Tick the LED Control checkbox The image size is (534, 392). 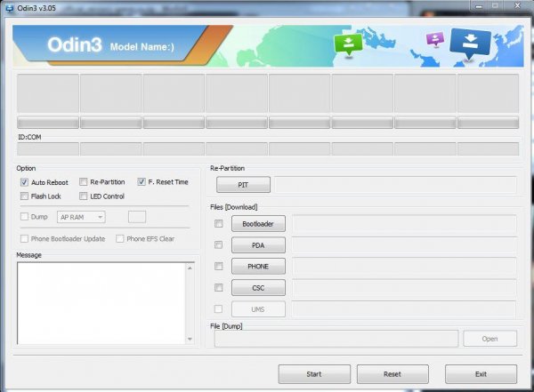tap(83, 196)
